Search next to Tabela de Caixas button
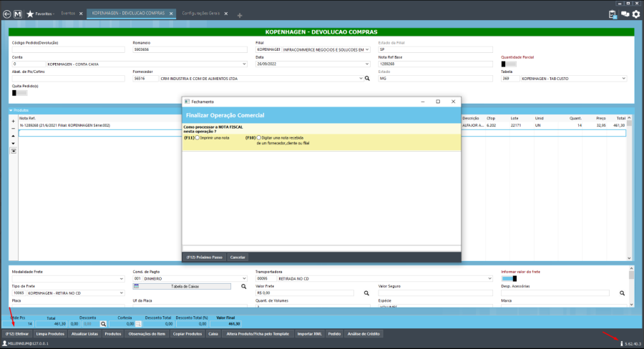 click(x=243, y=287)
